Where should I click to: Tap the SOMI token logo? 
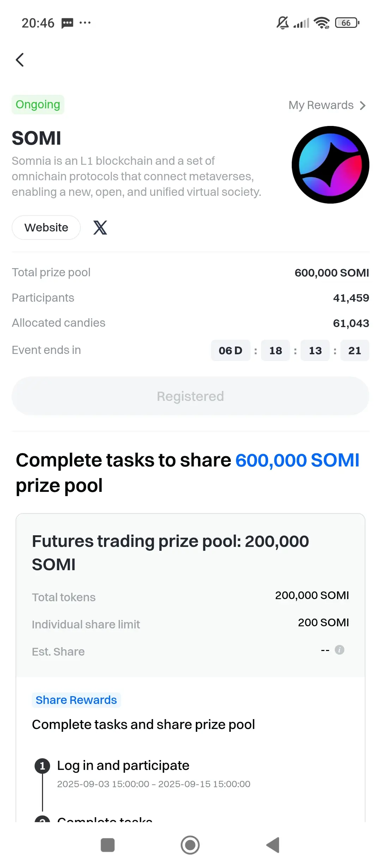331,165
